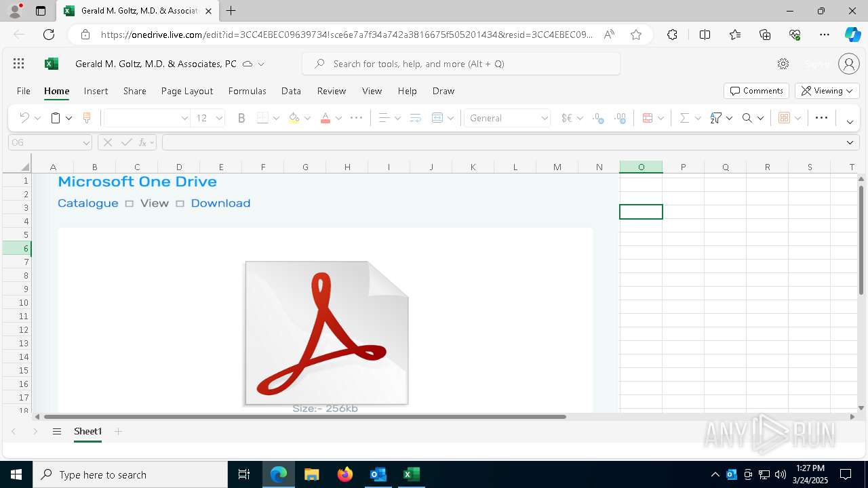
Task: Expand the Paste options arrow
Action: 68,118
